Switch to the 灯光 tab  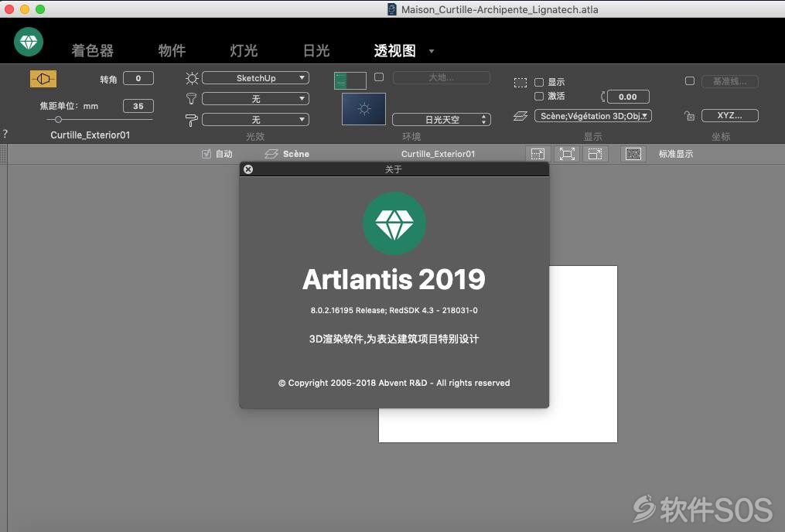coord(244,50)
